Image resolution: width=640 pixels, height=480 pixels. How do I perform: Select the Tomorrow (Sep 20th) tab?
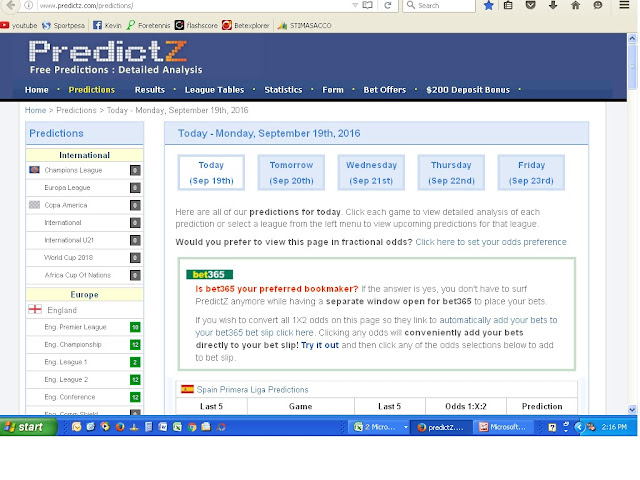291,173
